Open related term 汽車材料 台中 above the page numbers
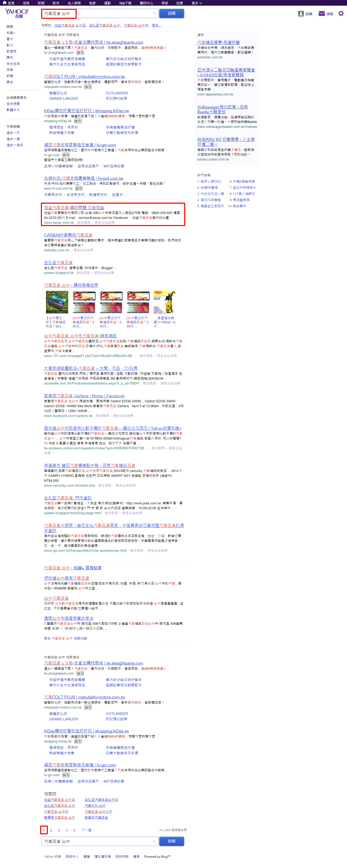Viewport: 347px width, 868px height. [x=95, y=806]
